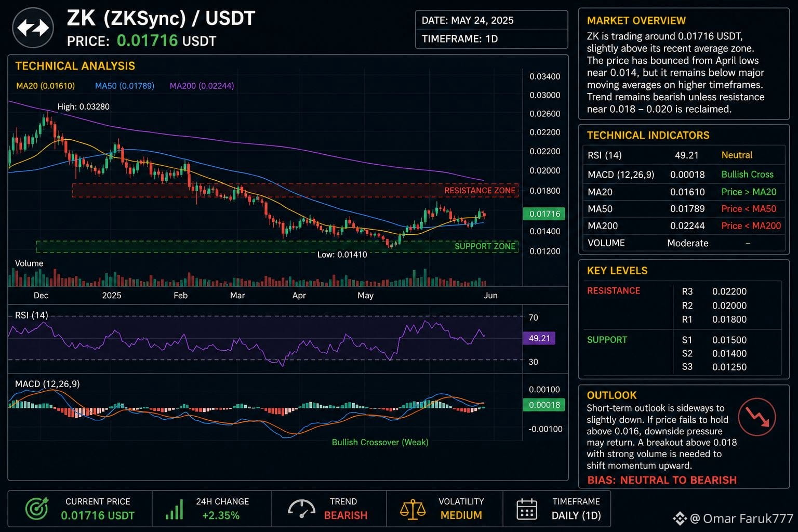Image resolution: width=798 pixels, height=532 pixels.
Task: Click the "Low: 0.01410" chart label
Action: coord(342,255)
